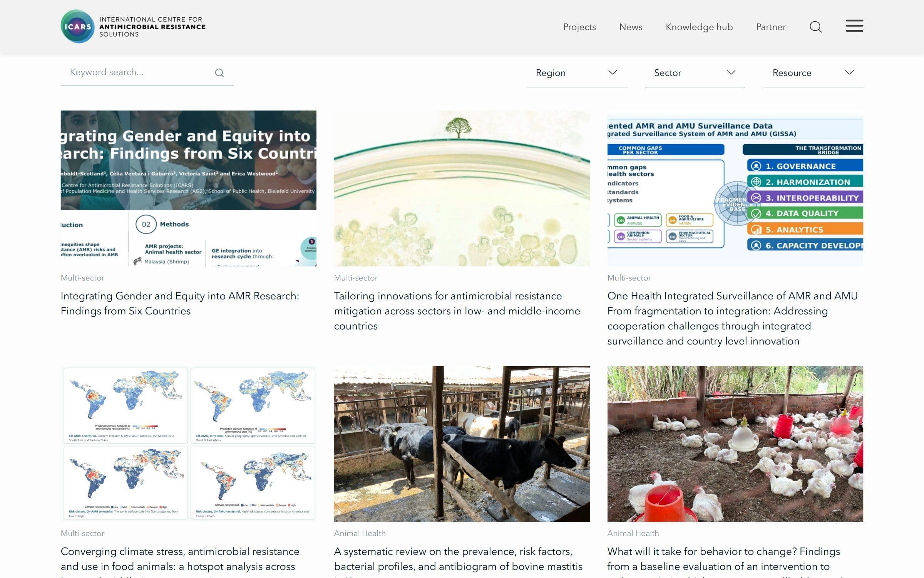Click the ICARS circular logo
The image size is (924, 578).
(77, 27)
